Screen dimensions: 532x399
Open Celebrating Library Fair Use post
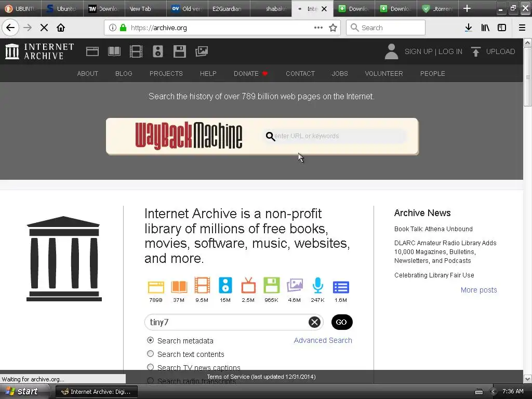(434, 275)
